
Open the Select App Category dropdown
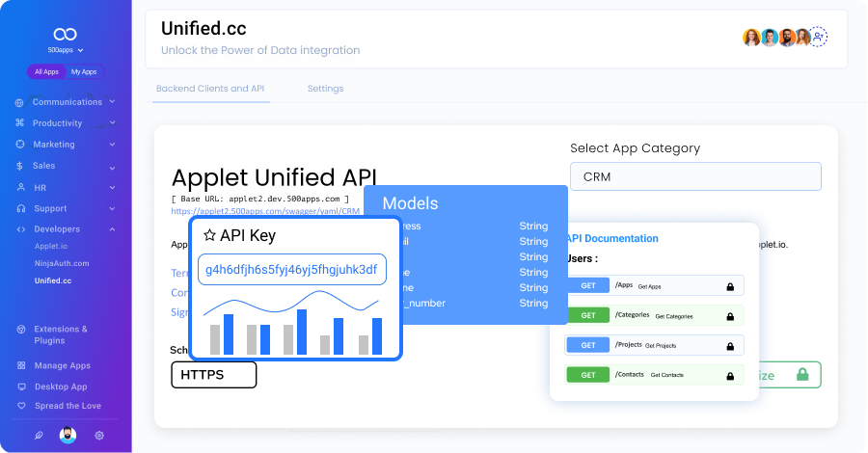click(694, 176)
